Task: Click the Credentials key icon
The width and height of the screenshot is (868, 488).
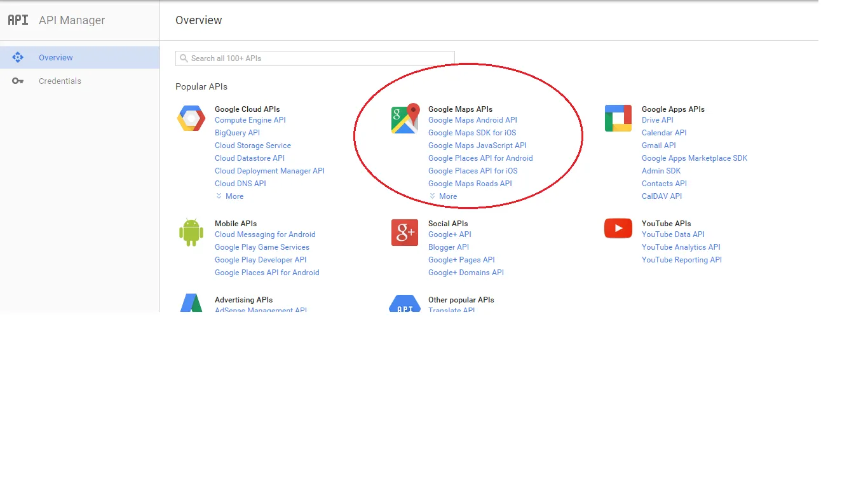Action: click(18, 81)
